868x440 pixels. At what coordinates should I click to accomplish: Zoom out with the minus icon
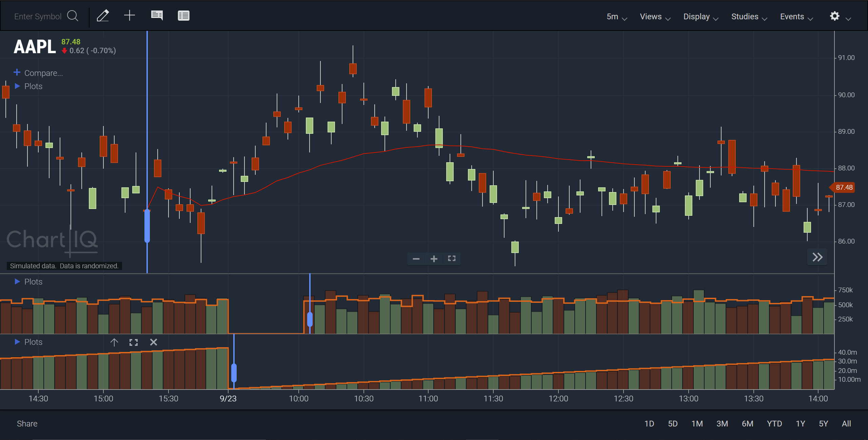tap(416, 259)
